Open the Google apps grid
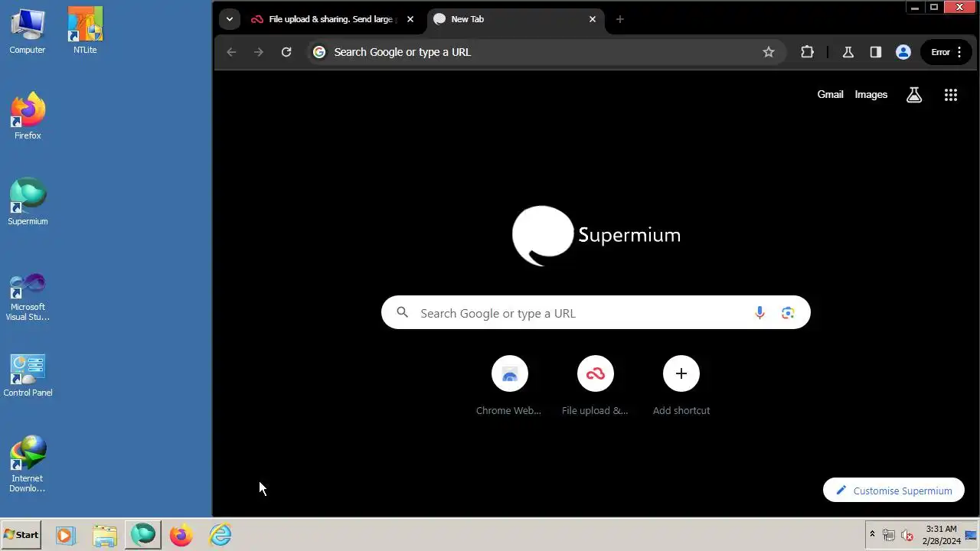 951,95
